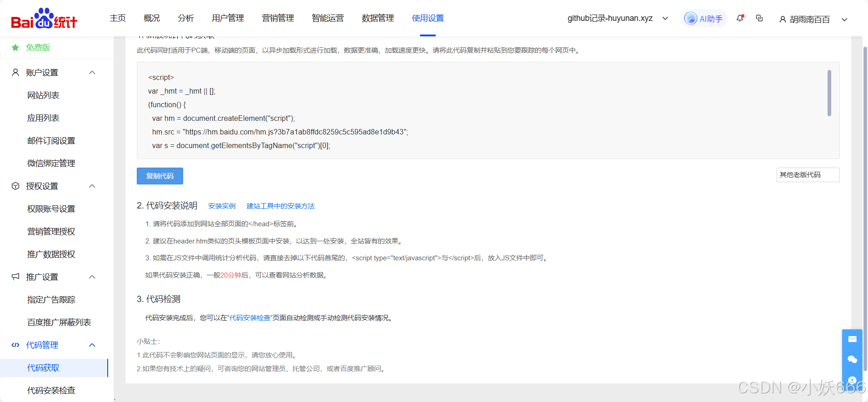This screenshot has width=868, height=402.
Task: Open 百度推广屏蔽列表 in the sidebar
Action: point(59,322)
